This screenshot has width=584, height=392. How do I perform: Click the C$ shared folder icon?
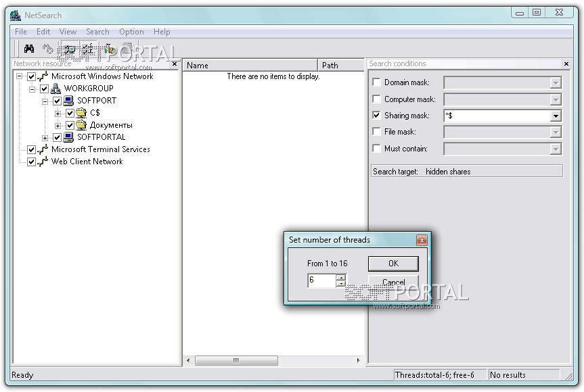point(81,113)
